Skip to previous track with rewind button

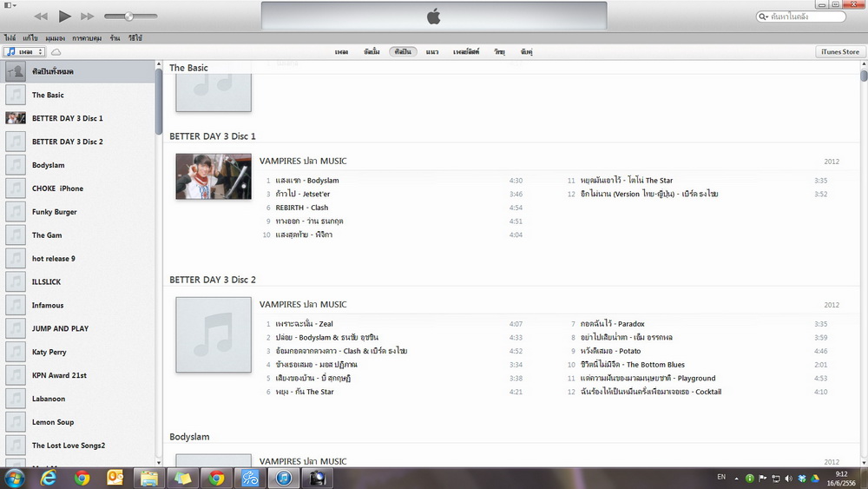(x=41, y=17)
